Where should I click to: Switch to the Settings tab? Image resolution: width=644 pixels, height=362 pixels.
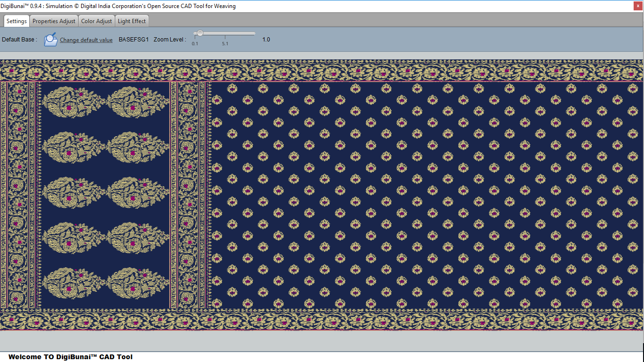point(17,21)
